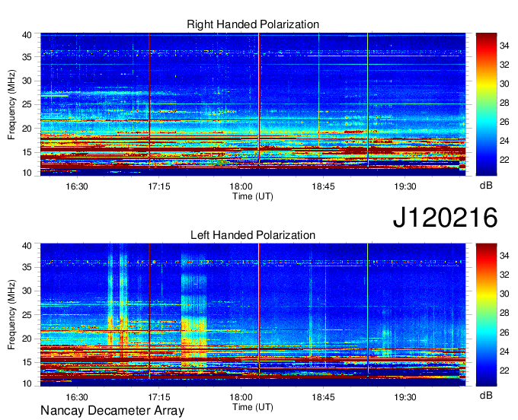Click the 28 dB label on top colorbar
Viewport: 518px width, 420px height.
[504, 103]
